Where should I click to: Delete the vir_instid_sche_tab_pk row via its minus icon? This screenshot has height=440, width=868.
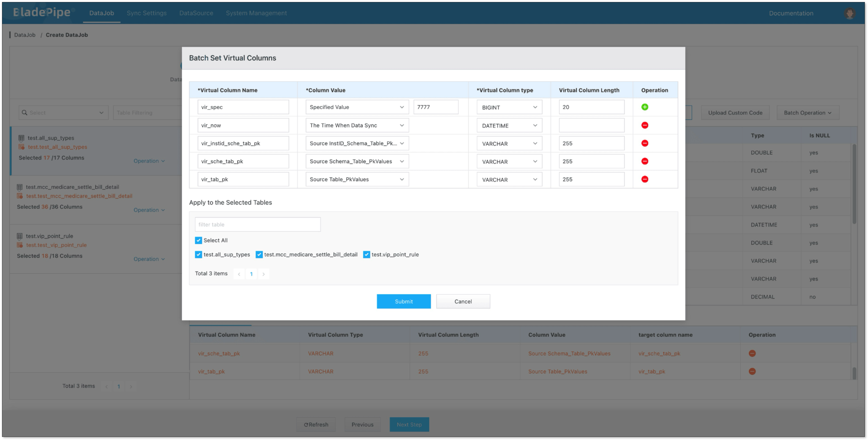tap(645, 143)
